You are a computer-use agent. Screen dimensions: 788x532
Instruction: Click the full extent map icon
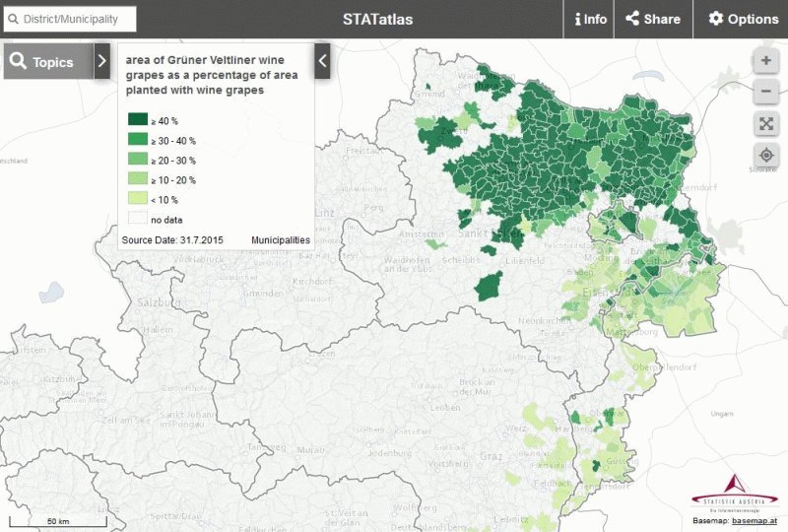pos(765,123)
